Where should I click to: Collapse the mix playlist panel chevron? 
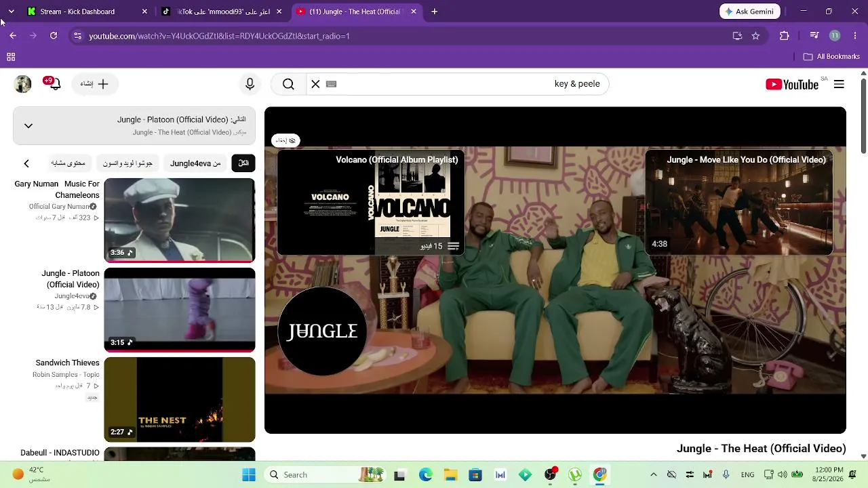(x=28, y=125)
